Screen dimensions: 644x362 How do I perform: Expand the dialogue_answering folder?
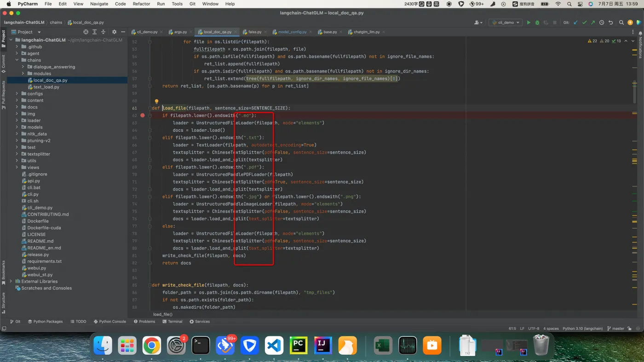(23, 67)
